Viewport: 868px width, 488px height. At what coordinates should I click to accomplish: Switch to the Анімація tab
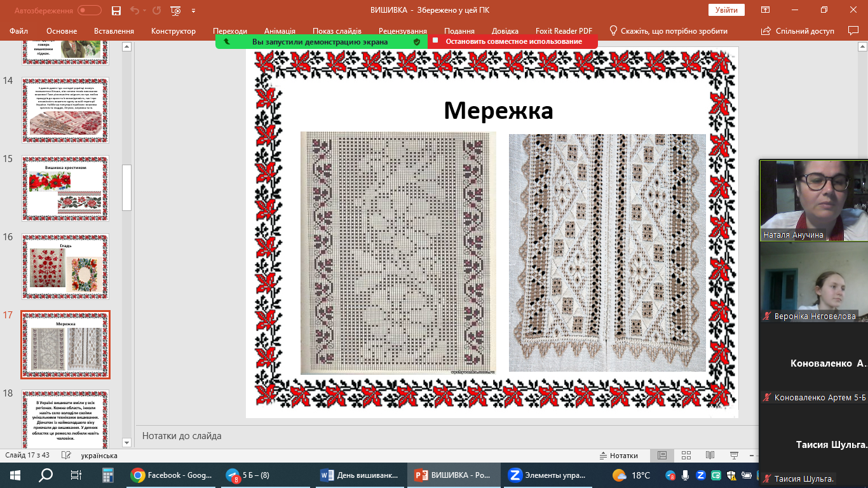coord(280,31)
